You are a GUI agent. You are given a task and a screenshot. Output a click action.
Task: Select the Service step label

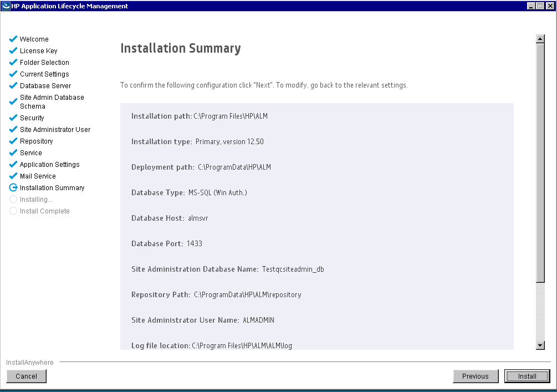[x=31, y=153]
